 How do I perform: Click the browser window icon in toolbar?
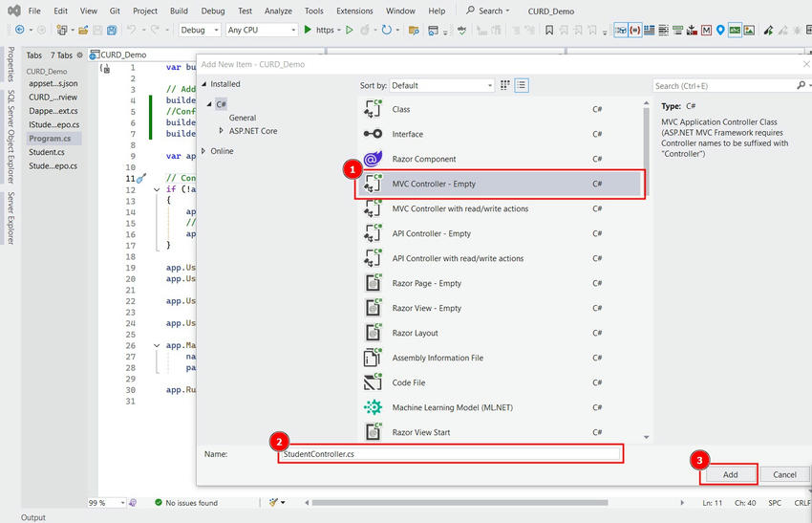[x=433, y=31]
